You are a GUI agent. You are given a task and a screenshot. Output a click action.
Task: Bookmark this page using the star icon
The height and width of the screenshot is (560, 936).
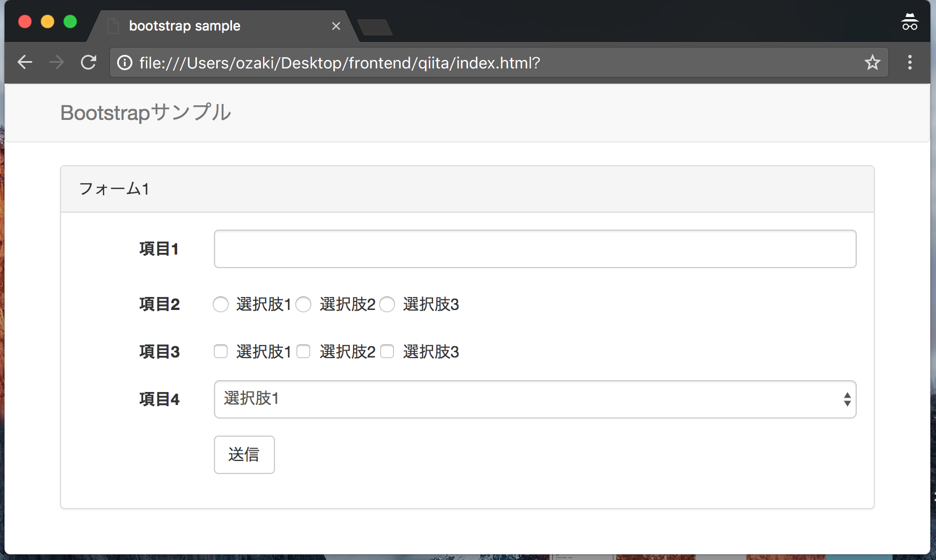[x=873, y=62]
